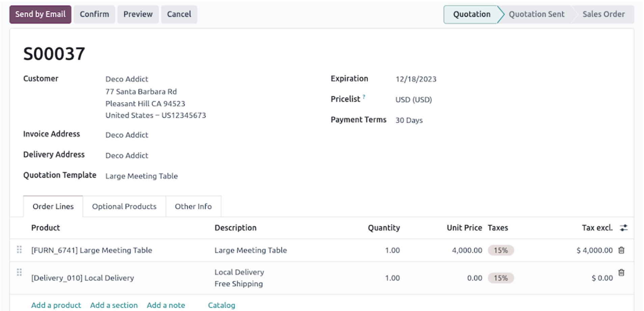Open the Pricelist dropdown

(413, 99)
